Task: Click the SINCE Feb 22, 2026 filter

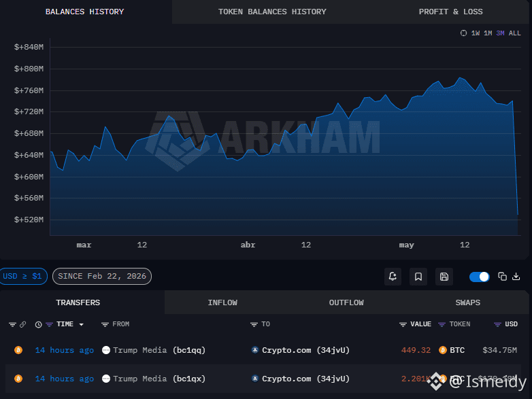Action: point(102,276)
